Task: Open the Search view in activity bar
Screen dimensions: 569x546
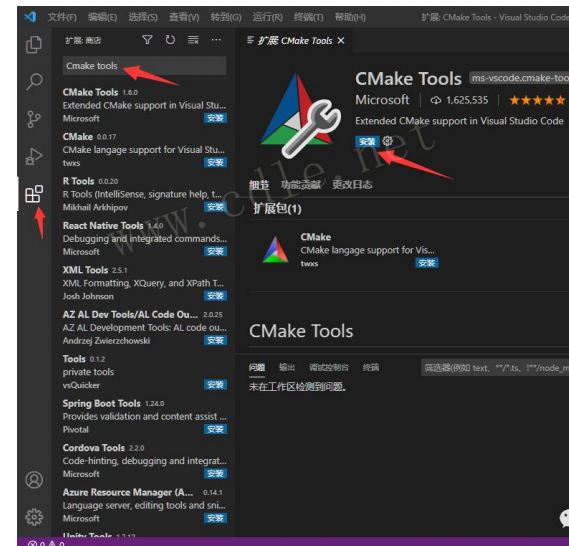Action: click(x=34, y=82)
